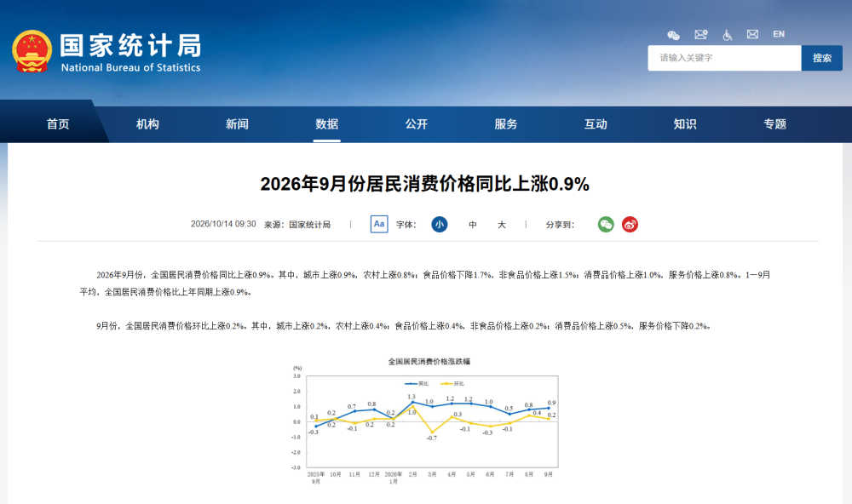Open the 新闻 menu item

(237, 124)
